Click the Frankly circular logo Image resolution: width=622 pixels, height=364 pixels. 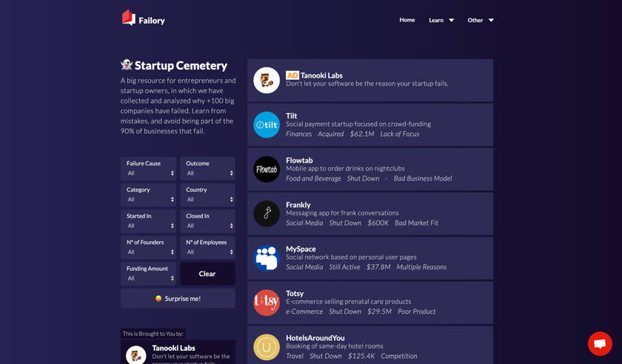pyautogui.click(x=267, y=214)
